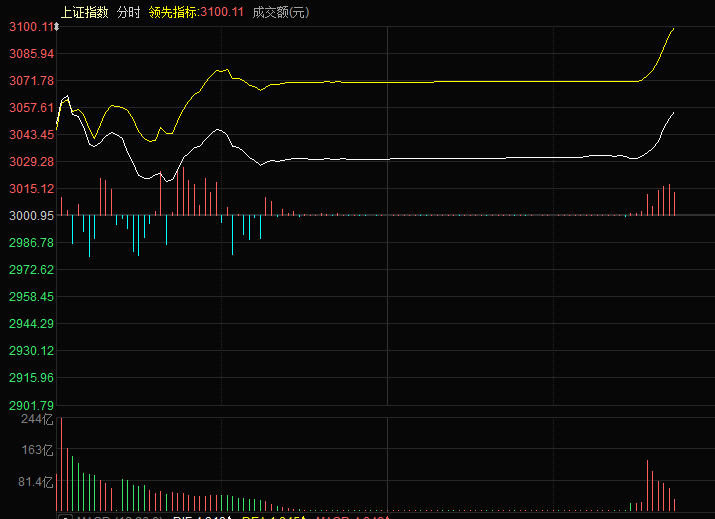Click the top 3100.11 price axis label
The height and width of the screenshot is (519, 715).
[x=27, y=26]
